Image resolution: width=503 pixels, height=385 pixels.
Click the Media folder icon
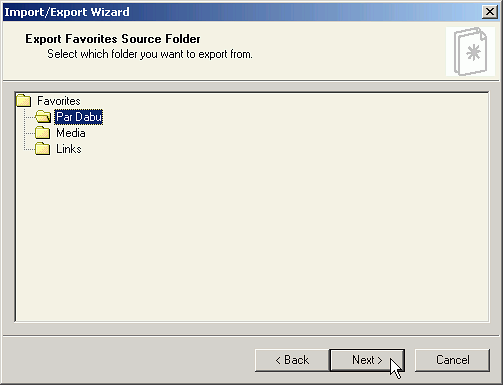pos(43,133)
